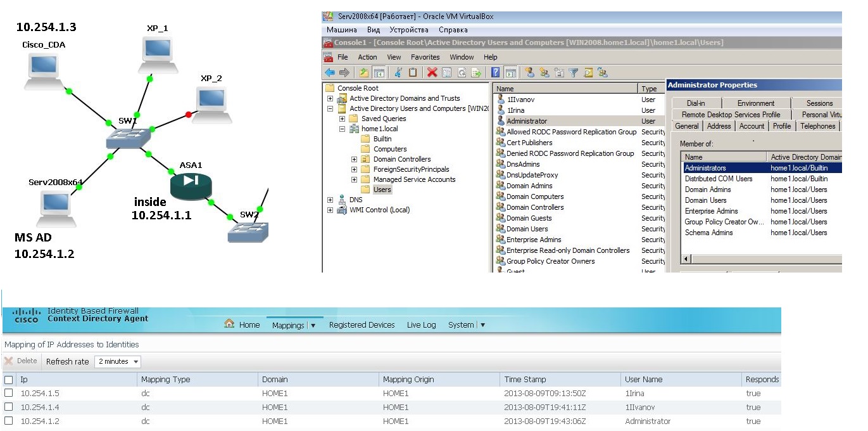This screenshot has height=431, width=868.
Task: Select the XP_1 computer node in the topology
Action: click(158, 55)
